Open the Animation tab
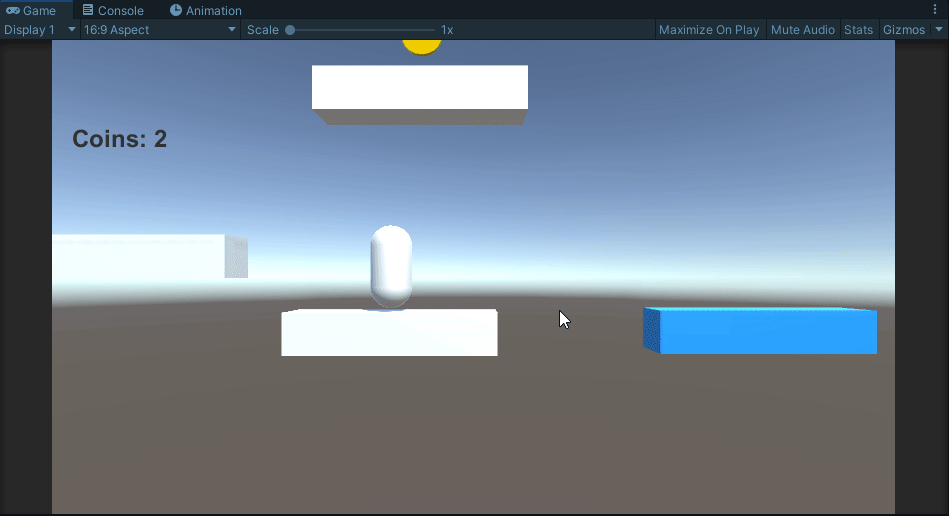Screen dimensions: 949x516 pos(206,10)
